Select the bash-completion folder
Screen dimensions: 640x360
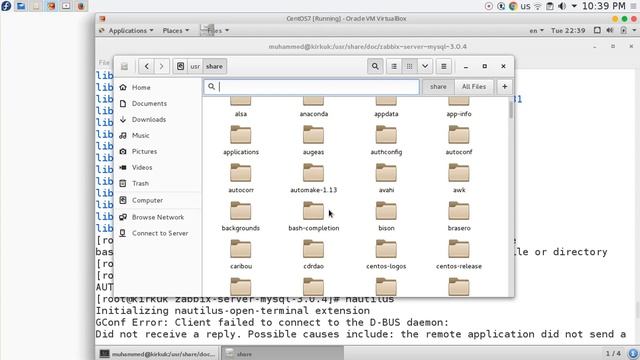[x=313, y=216]
